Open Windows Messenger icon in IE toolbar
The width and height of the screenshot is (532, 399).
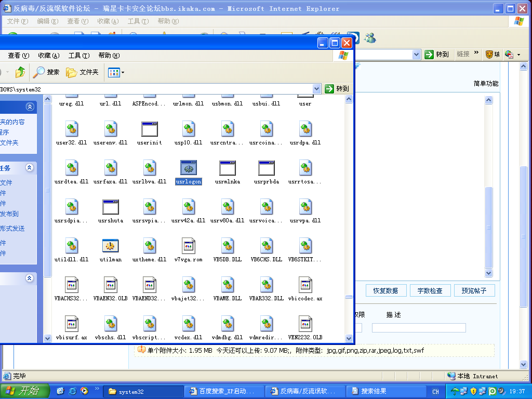point(370,38)
